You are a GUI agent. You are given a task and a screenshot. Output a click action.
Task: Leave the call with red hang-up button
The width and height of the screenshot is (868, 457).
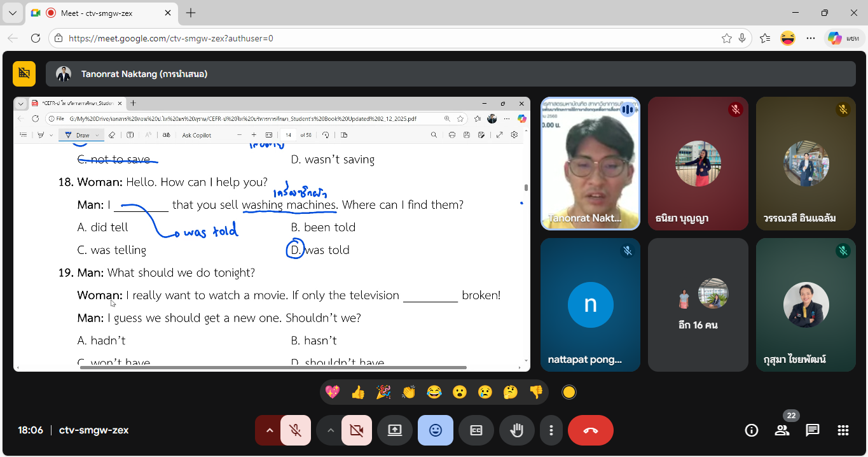(590, 430)
